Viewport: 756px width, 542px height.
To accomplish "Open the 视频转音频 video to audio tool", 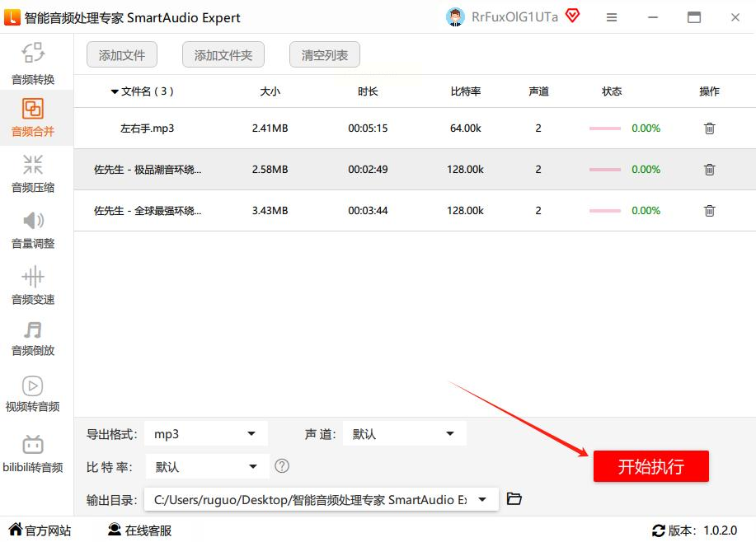I will (x=33, y=394).
